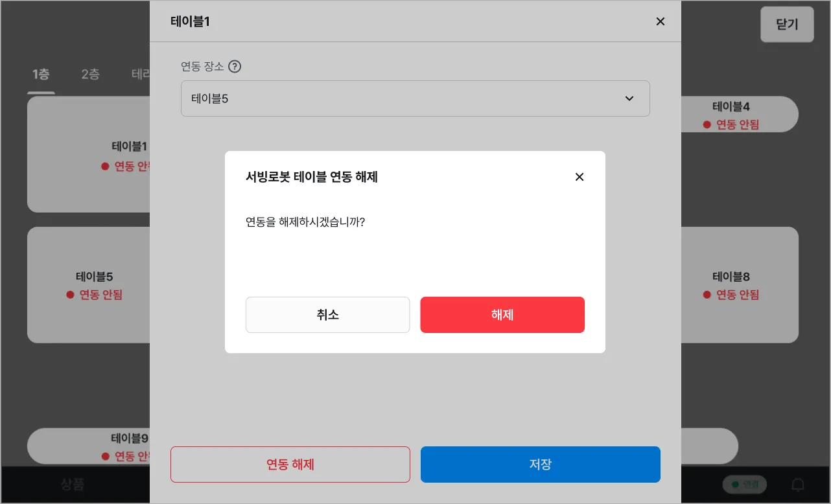The width and height of the screenshot is (831, 504).
Task: Select the 테이블4 table card
Action: (739, 115)
